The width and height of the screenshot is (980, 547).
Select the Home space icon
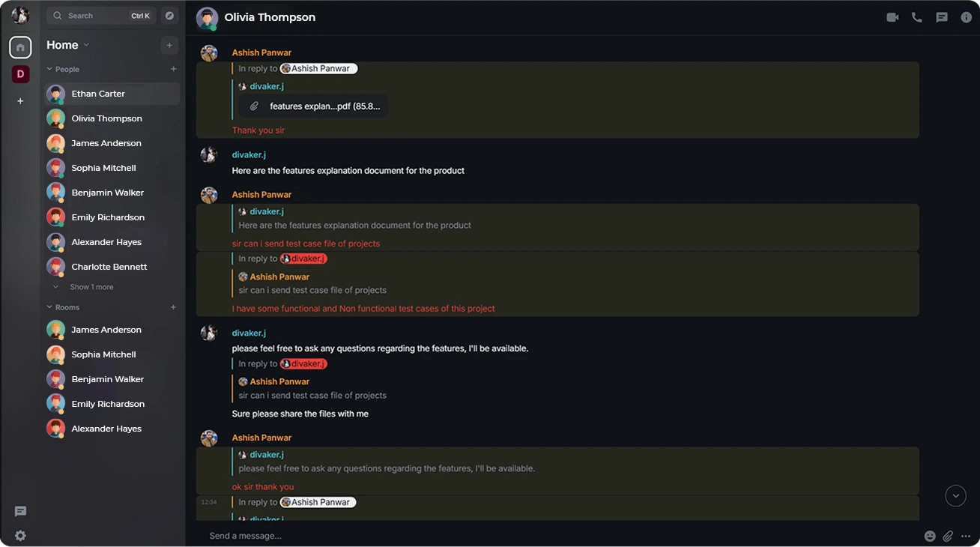click(x=20, y=47)
